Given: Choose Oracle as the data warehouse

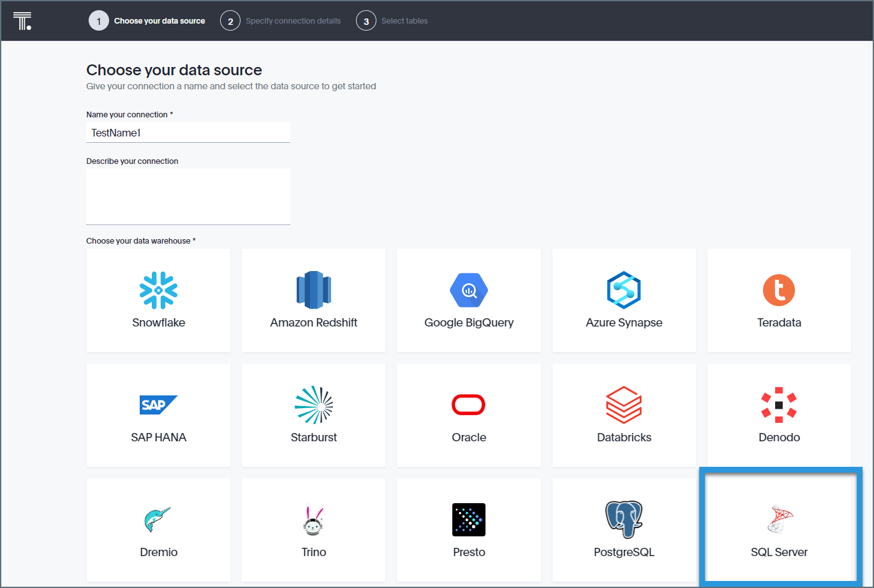Looking at the screenshot, I should coord(469,415).
